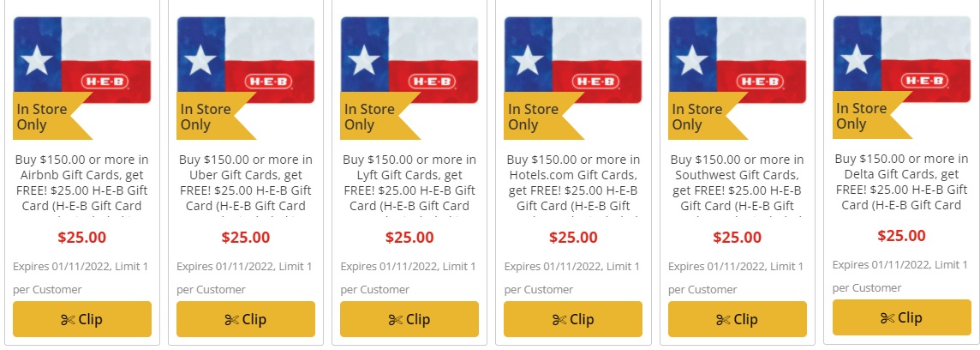The width and height of the screenshot is (980, 350).
Task: Open the Southwest coupon gift card image
Action: [738, 60]
